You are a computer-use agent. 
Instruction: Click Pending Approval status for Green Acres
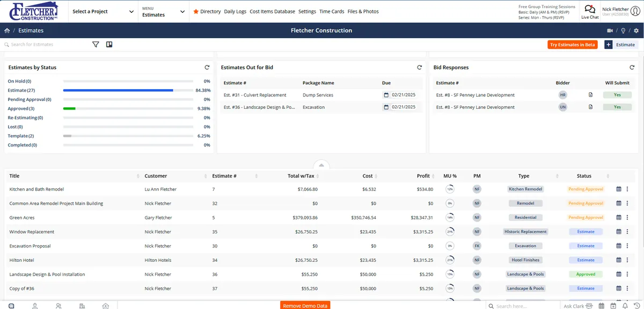[x=586, y=217]
